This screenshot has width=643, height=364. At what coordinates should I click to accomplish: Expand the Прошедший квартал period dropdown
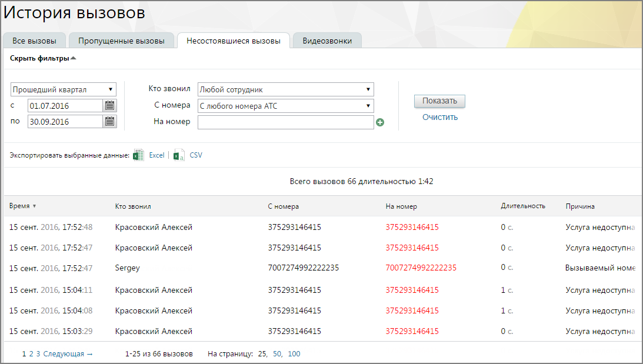pyautogui.click(x=63, y=89)
